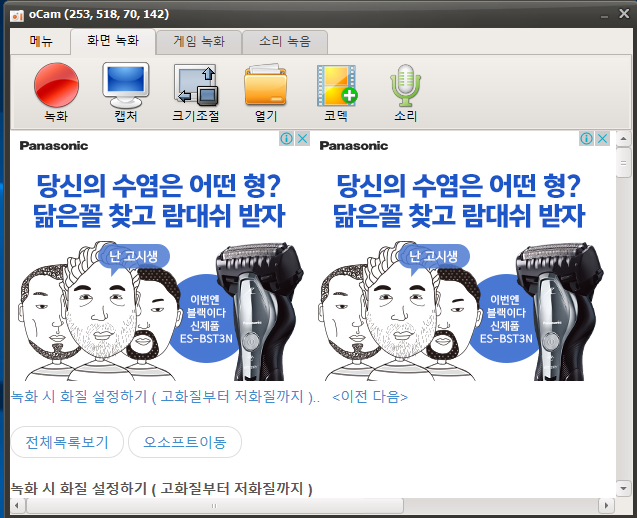This screenshot has height=518, width=637.
Task: Click the <이전 다음> navigation link
Action: (x=370, y=397)
